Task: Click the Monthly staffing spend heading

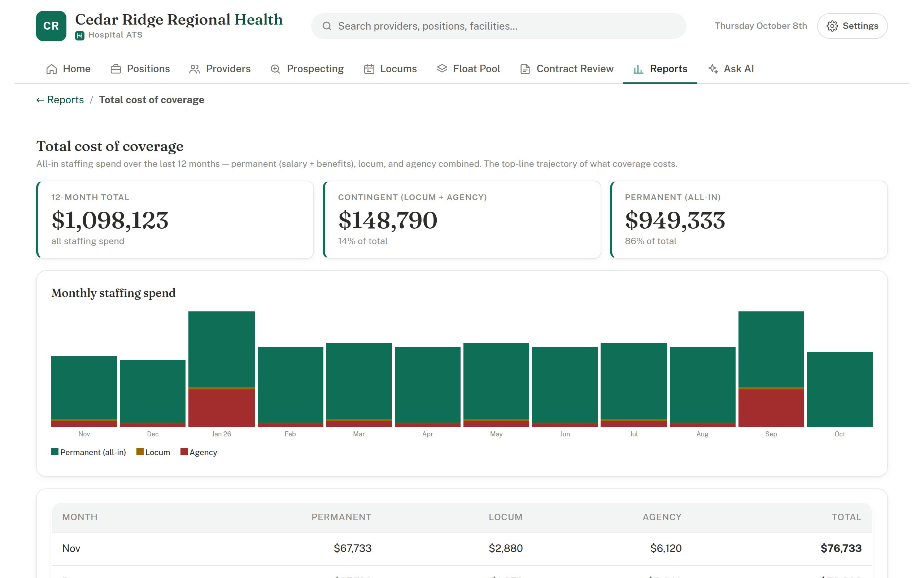Action: tap(113, 293)
